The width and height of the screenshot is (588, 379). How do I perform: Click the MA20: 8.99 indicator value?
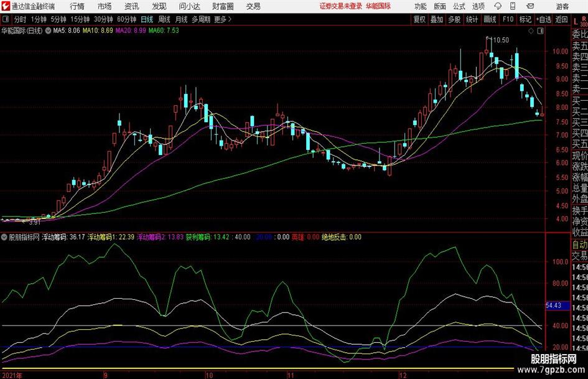131,30
